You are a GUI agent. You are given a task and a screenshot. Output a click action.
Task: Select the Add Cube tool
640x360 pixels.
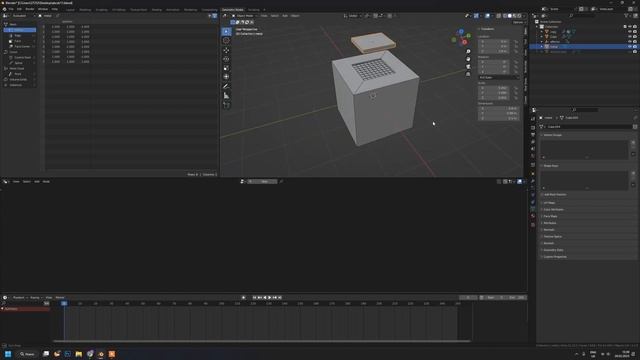coord(227,105)
